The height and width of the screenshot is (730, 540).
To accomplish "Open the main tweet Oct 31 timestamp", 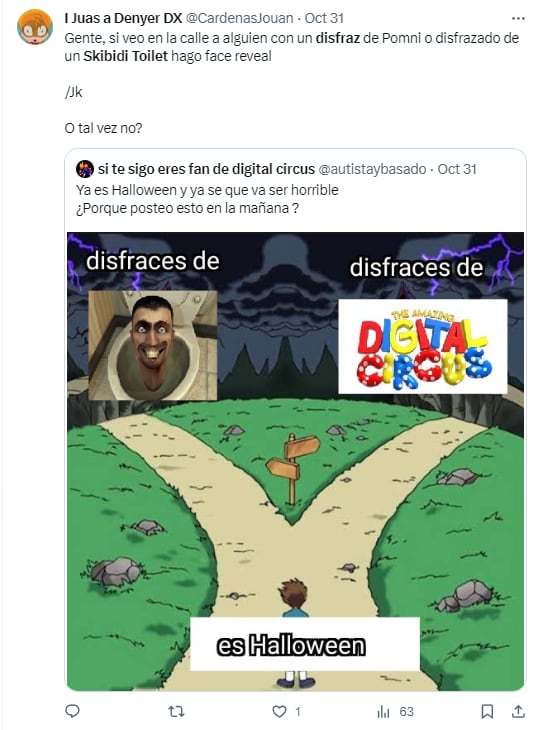I will 324,18.
